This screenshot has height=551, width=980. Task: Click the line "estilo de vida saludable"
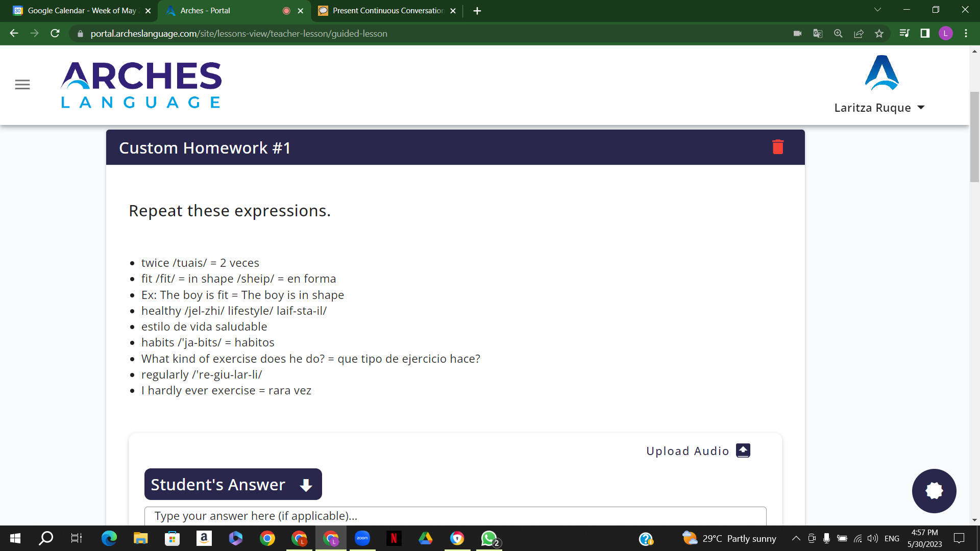click(x=204, y=327)
